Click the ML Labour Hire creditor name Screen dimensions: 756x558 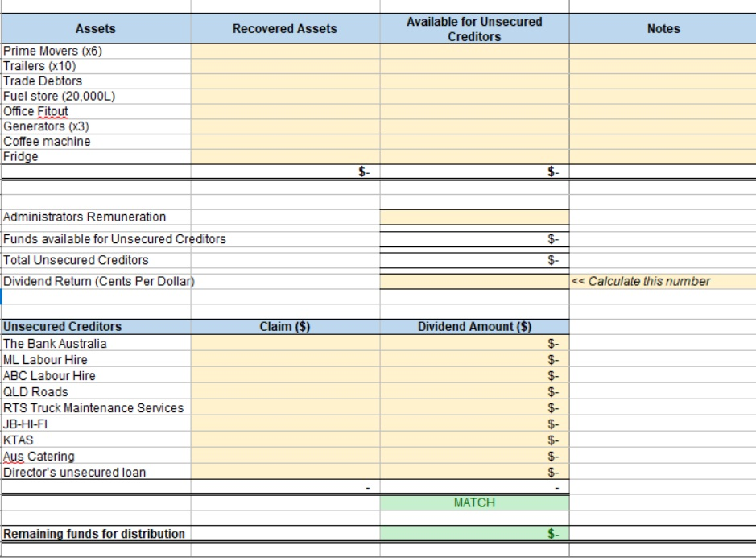[x=45, y=360]
